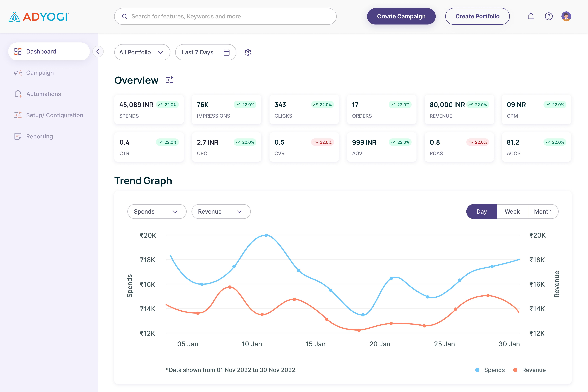The width and height of the screenshot is (588, 392).
Task: Click the data range footnote text
Action: pyautogui.click(x=231, y=370)
